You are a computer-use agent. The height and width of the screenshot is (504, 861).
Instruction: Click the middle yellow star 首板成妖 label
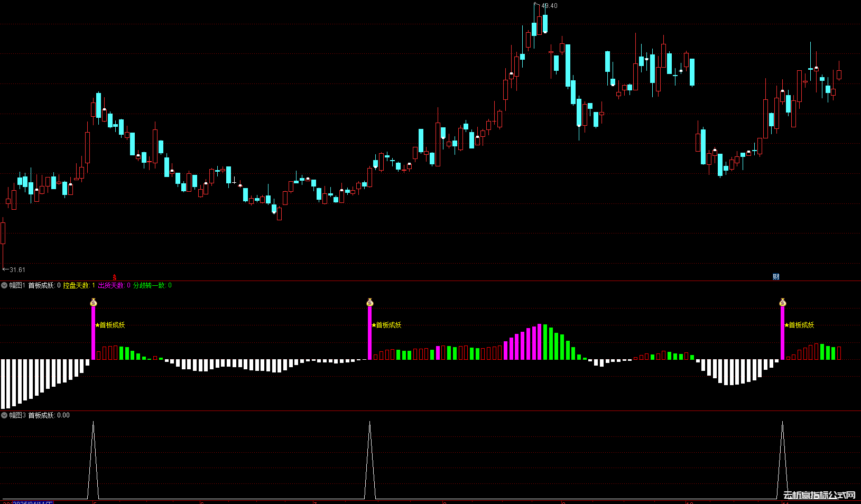click(387, 325)
